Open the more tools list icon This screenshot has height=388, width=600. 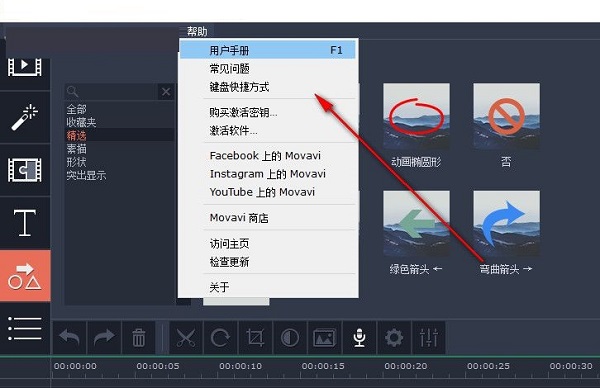pyautogui.click(x=25, y=328)
